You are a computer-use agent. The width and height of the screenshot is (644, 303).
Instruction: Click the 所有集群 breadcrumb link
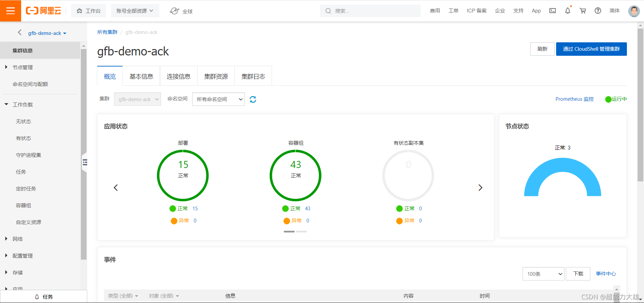tap(107, 32)
